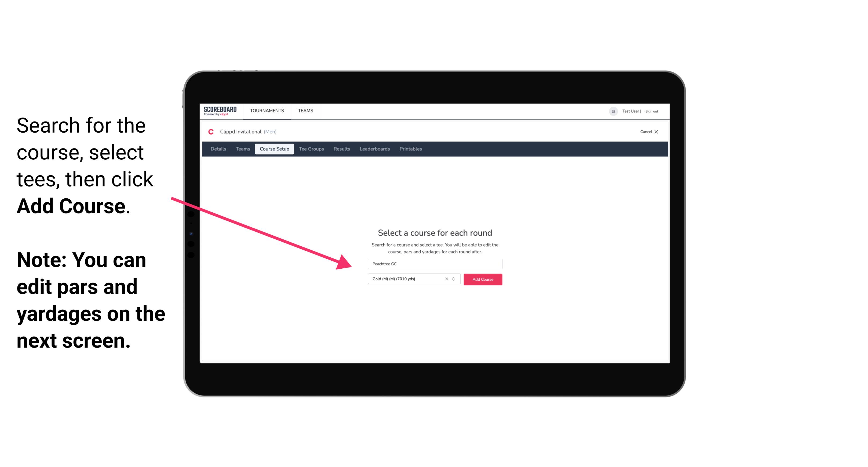Click the Scoreboard logo icon

point(220,111)
